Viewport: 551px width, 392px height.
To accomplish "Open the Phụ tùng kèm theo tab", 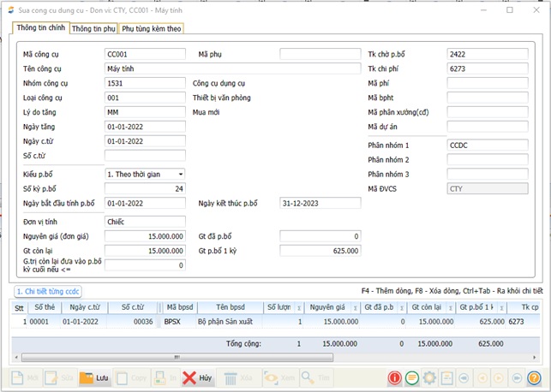I will 152,28.
